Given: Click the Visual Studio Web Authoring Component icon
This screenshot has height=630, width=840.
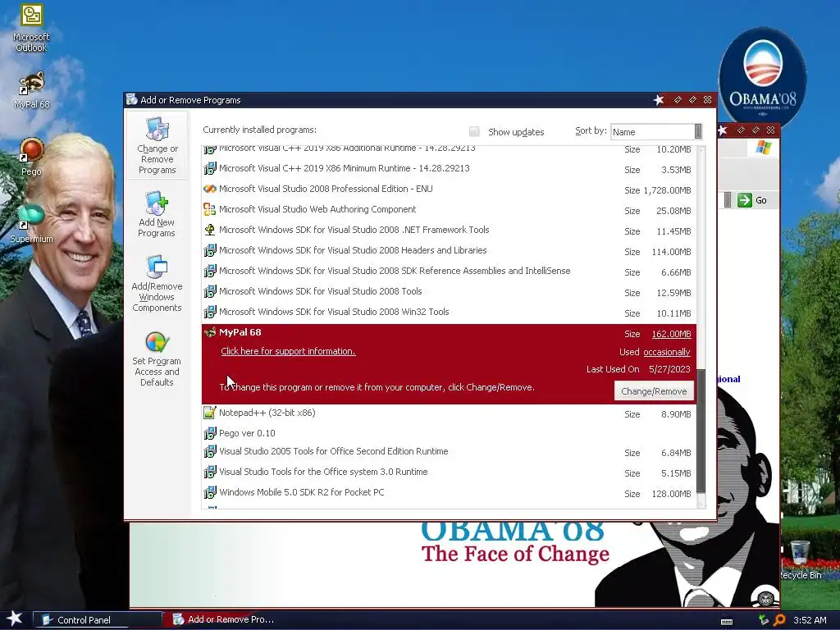Looking at the screenshot, I should pyautogui.click(x=209, y=209).
